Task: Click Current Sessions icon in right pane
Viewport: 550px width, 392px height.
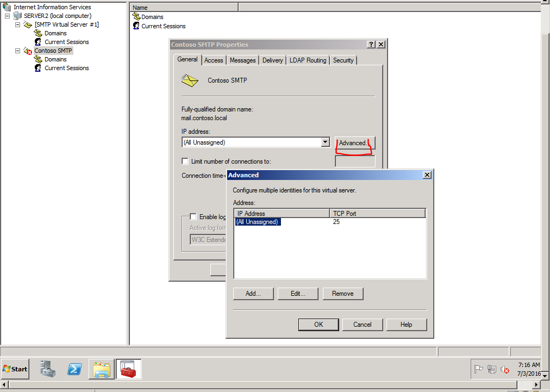Action: pyautogui.click(x=136, y=26)
